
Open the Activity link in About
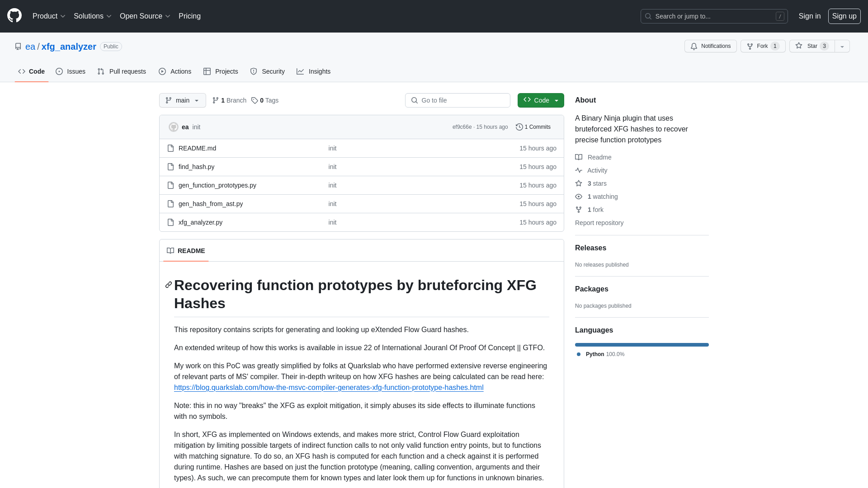pos(591,170)
